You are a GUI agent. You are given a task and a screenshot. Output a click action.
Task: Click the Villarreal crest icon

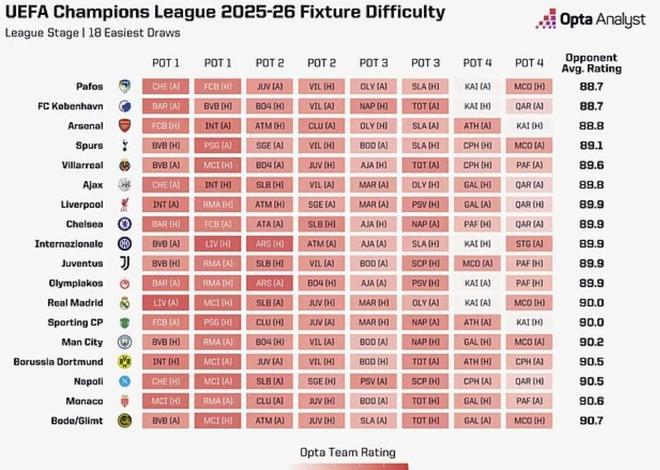pyautogui.click(x=125, y=166)
